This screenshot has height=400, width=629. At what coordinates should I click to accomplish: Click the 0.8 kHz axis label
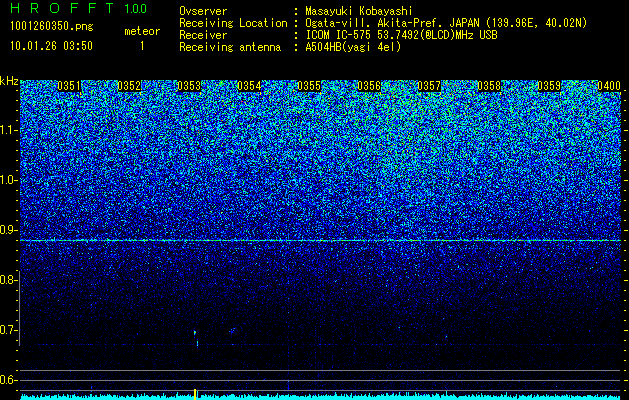[x=9, y=280]
